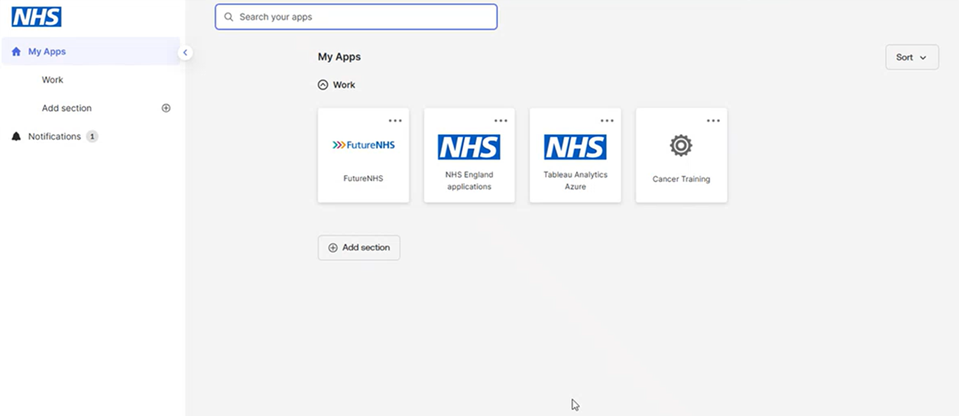Click the home icon beside My Apps

[17, 51]
